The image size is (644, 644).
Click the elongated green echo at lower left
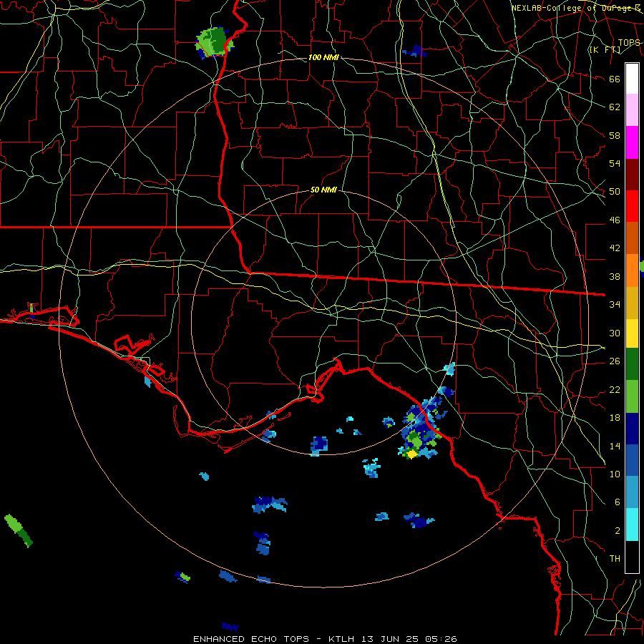click(x=19, y=530)
